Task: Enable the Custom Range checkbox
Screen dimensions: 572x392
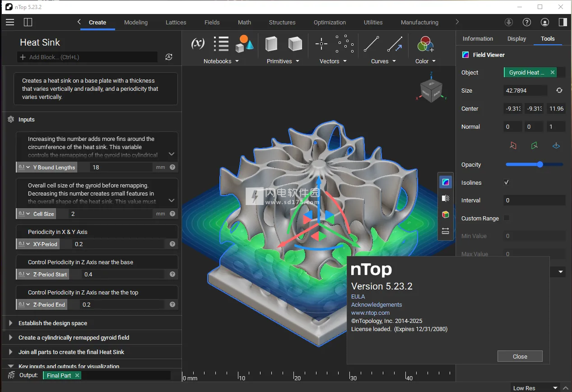Action: pyautogui.click(x=507, y=218)
